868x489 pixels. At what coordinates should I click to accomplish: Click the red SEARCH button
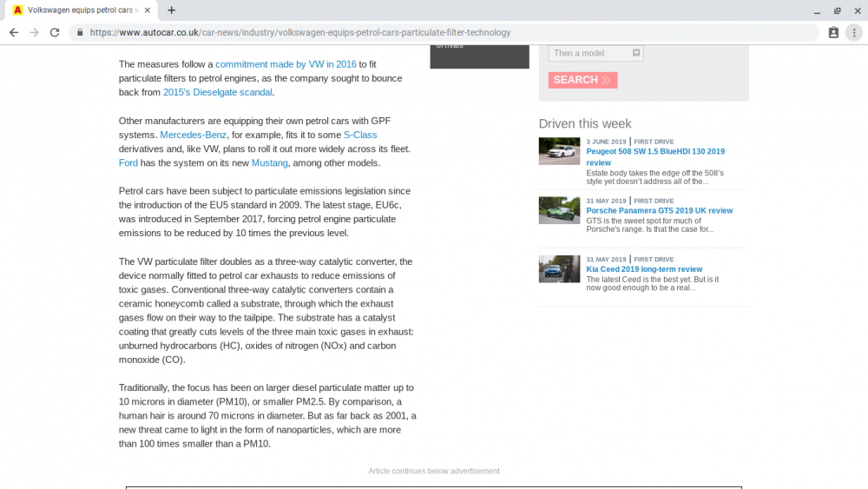(582, 80)
